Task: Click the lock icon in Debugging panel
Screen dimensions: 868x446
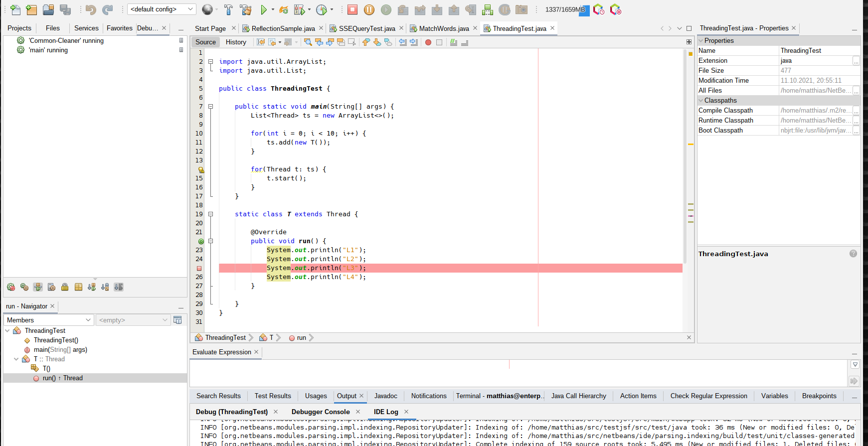Action: coord(65,287)
